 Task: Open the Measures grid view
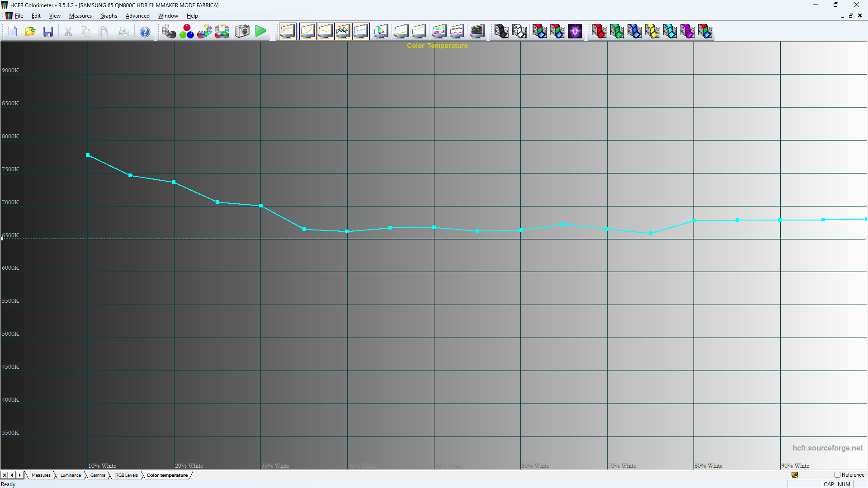(x=288, y=31)
